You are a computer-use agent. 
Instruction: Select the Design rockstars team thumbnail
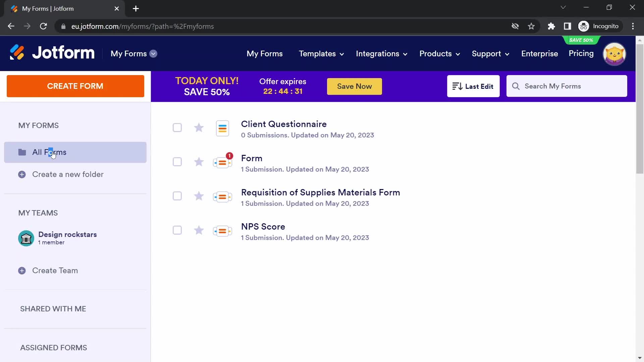(26, 238)
